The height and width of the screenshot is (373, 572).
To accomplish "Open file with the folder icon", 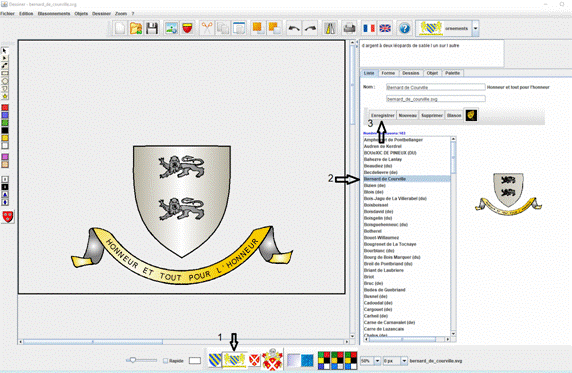I will pos(136,28).
